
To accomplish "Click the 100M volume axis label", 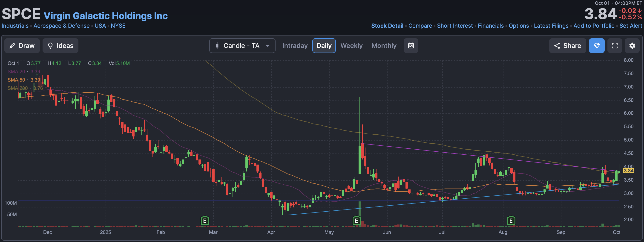I will [x=11, y=203].
